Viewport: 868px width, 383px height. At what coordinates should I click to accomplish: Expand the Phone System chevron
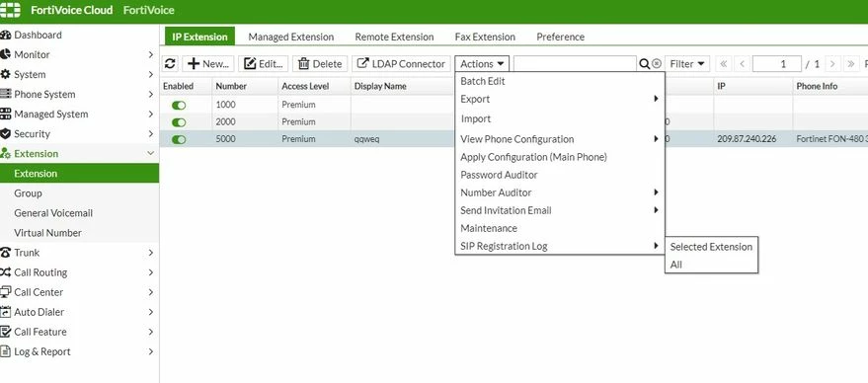pyautogui.click(x=150, y=95)
